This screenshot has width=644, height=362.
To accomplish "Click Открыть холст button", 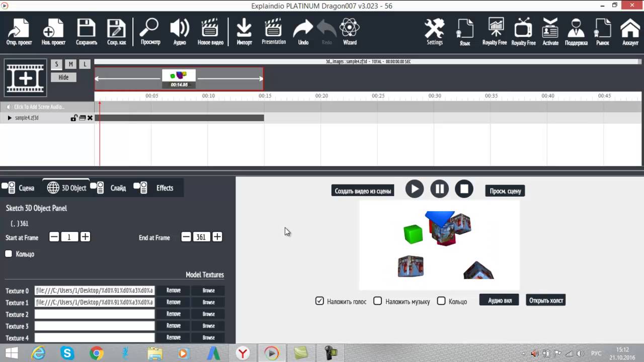I will pyautogui.click(x=546, y=300).
